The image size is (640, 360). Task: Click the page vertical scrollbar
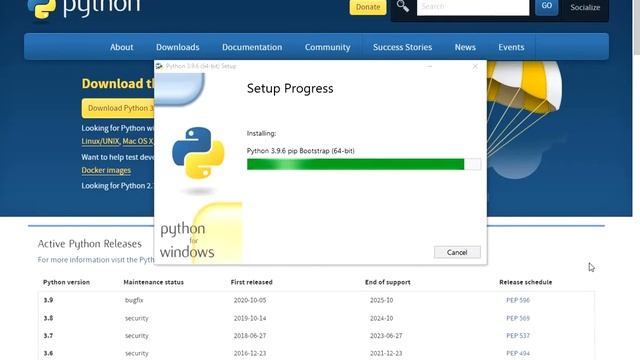pyautogui.click(x=636, y=27)
